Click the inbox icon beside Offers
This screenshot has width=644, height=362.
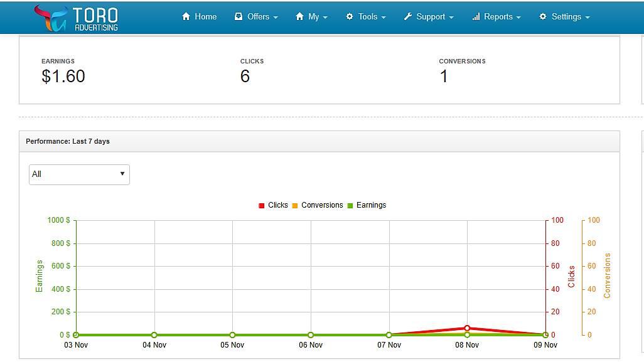[239, 16]
